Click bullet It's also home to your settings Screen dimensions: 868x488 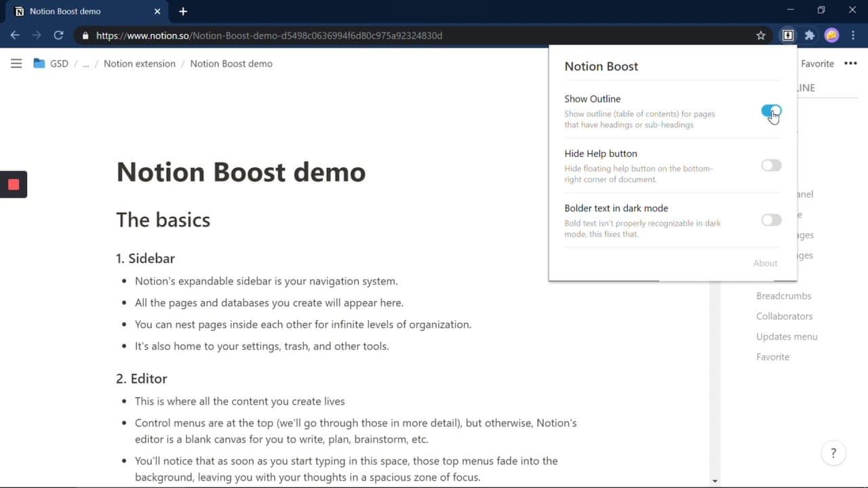(x=262, y=346)
